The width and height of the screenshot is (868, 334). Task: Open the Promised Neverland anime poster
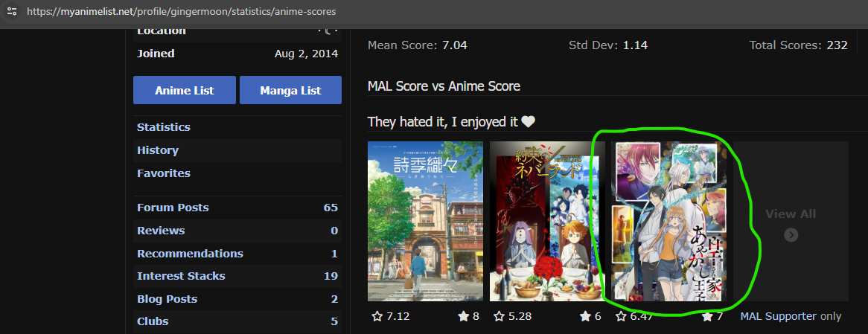547,221
